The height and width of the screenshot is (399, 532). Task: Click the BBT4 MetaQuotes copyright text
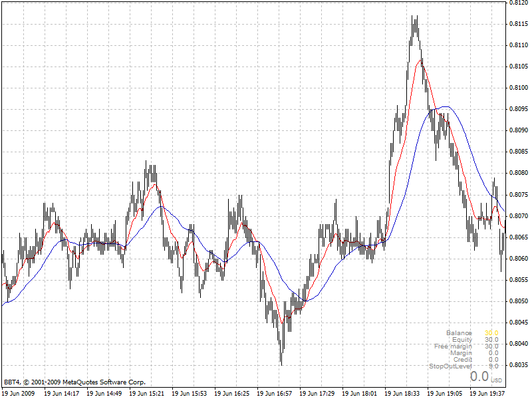coord(74,382)
